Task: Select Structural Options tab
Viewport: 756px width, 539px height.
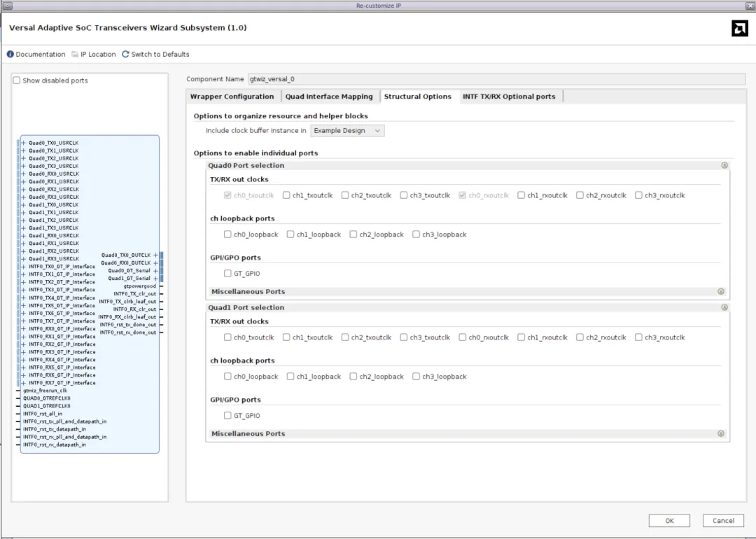Action: tap(417, 97)
